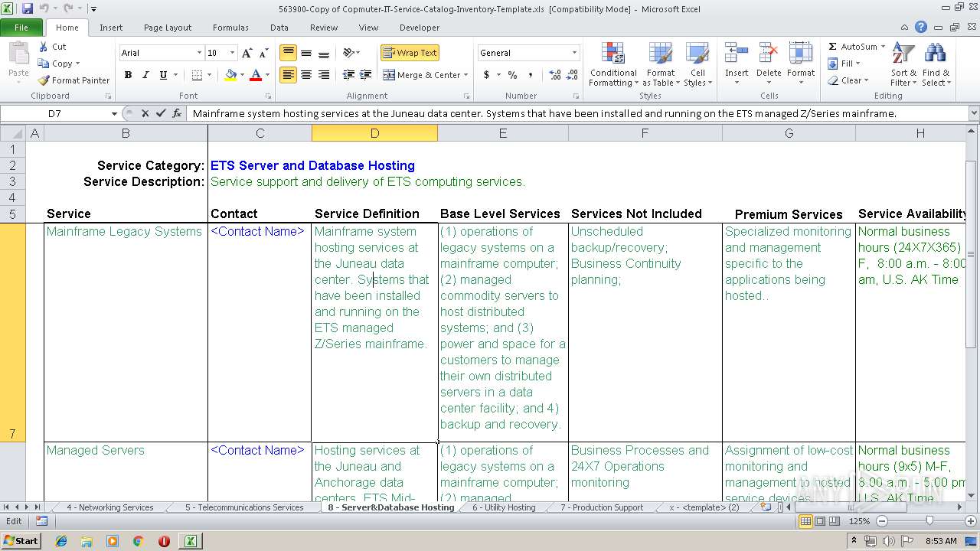980x551 pixels.
Task: Open the font name dropdown
Action: pyautogui.click(x=199, y=53)
